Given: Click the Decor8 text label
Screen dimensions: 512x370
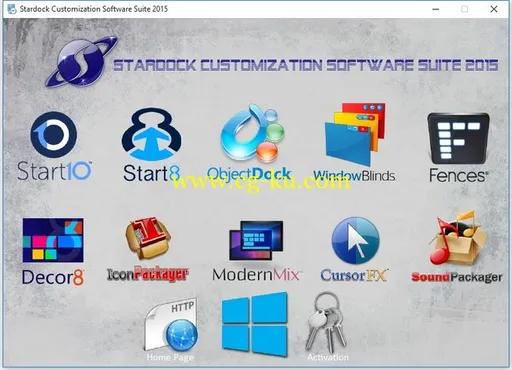Looking at the screenshot, I should click(53, 278).
